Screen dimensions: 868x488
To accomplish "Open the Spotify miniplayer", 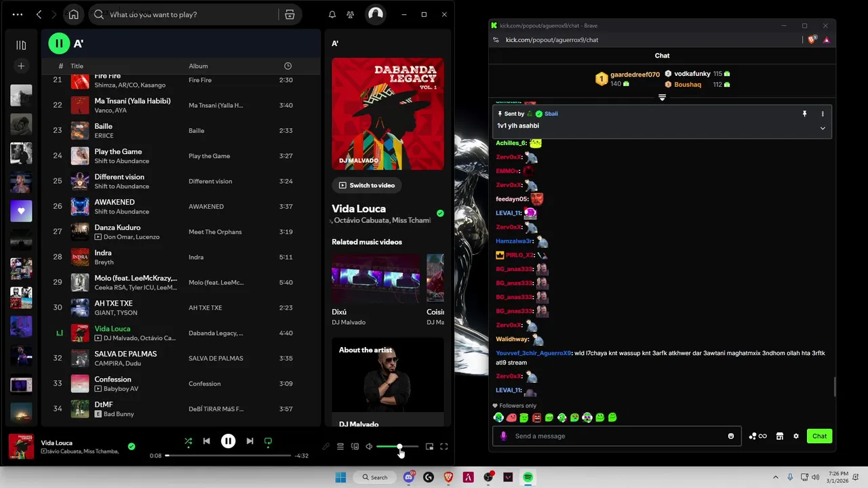I will tap(429, 447).
